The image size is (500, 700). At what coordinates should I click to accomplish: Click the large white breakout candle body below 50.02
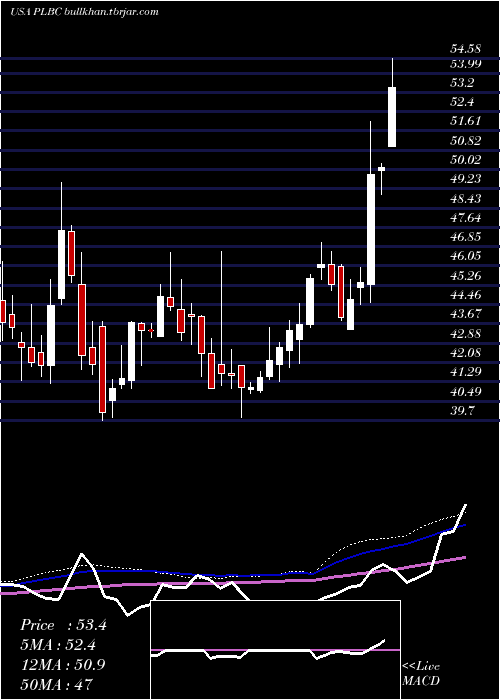click(x=371, y=229)
